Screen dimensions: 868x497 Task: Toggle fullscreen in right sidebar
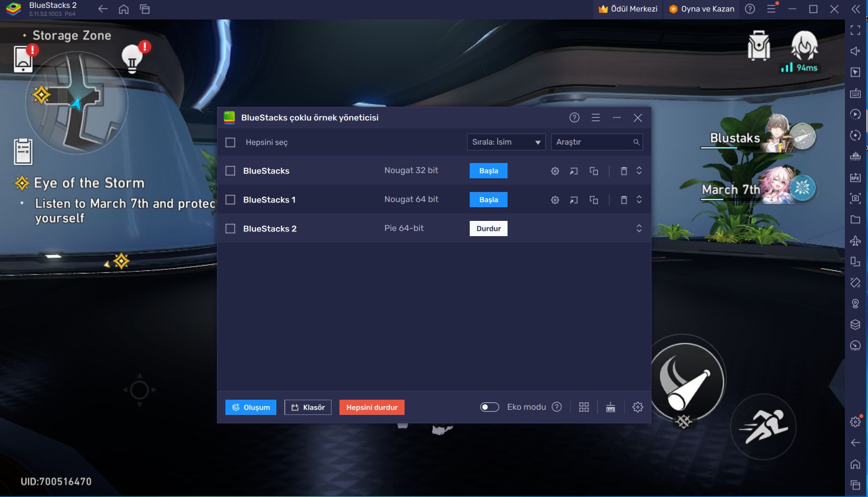[855, 30]
